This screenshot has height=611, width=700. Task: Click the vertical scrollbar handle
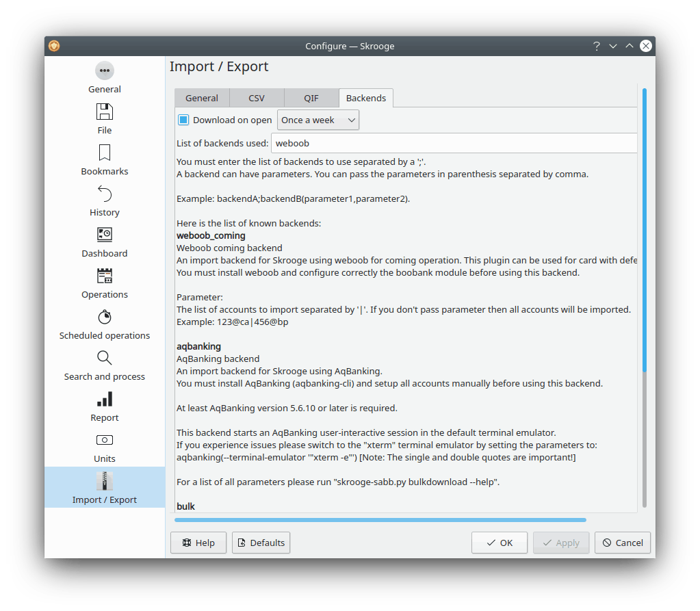coord(645,230)
